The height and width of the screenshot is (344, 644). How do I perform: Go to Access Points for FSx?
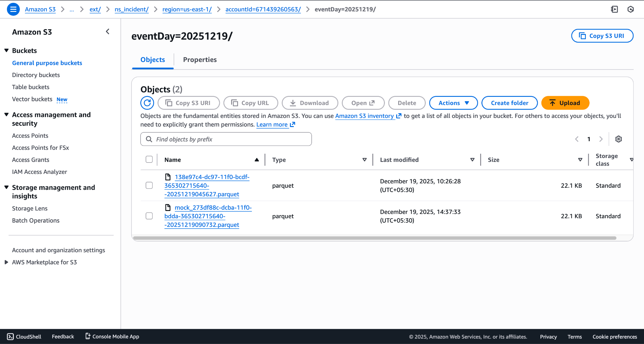(x=40, y=147)
